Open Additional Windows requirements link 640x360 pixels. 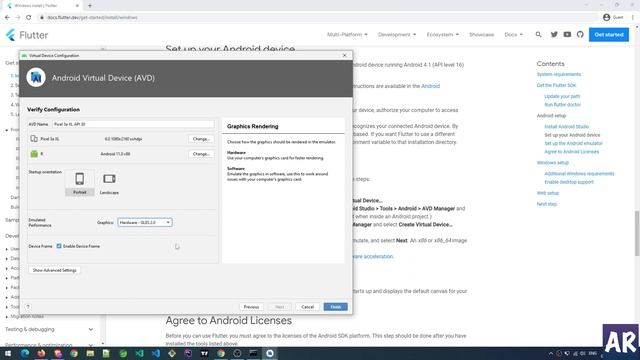[579, 173]
